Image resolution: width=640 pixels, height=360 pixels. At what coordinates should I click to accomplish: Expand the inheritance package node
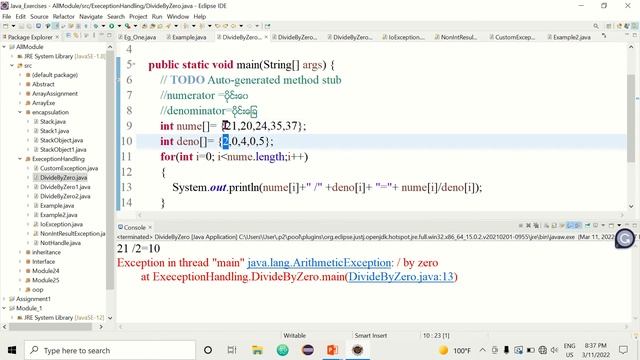(x=20, y=252)
